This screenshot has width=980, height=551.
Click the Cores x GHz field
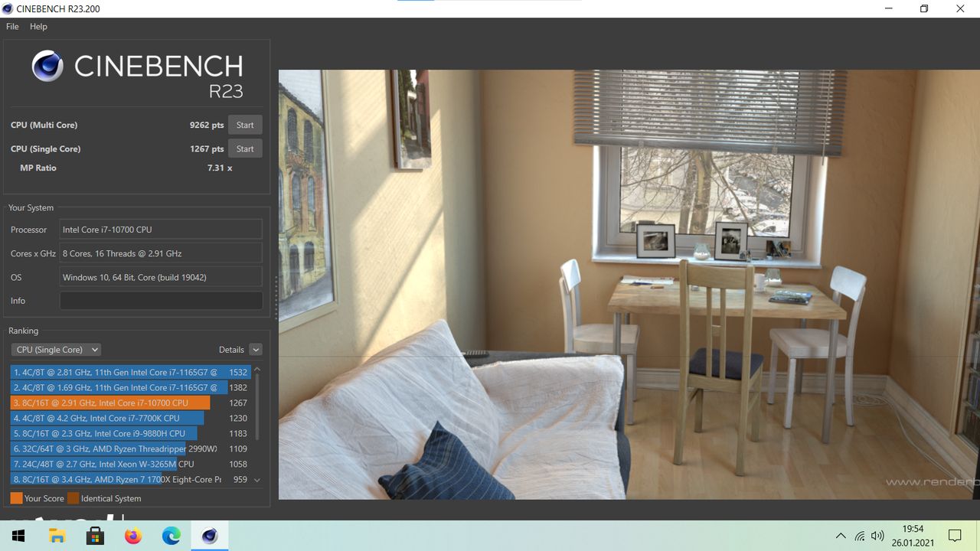161,253
